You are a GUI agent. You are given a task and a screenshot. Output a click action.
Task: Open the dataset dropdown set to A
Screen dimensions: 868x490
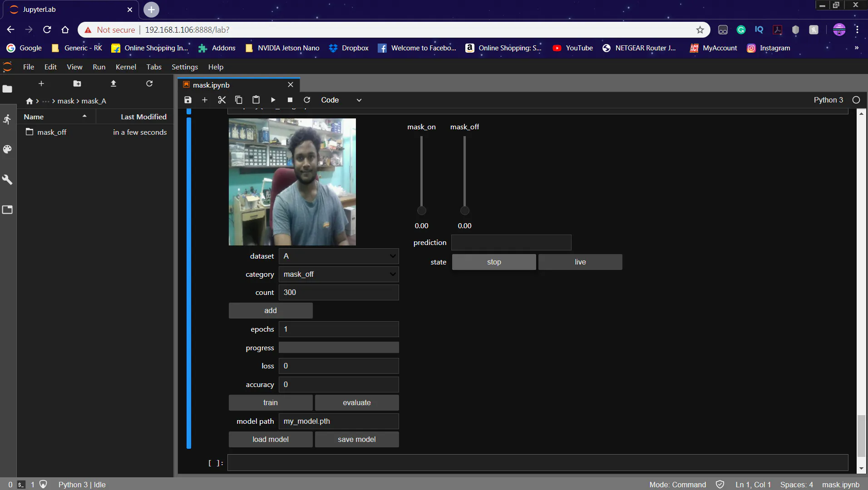point(339,256)
